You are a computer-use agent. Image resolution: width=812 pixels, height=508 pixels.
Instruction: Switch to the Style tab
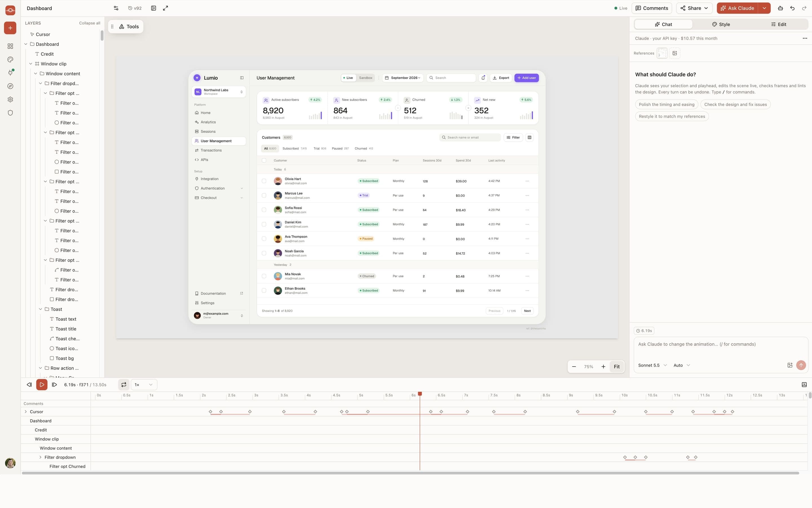pyautogui.click(x=721, y=24)
